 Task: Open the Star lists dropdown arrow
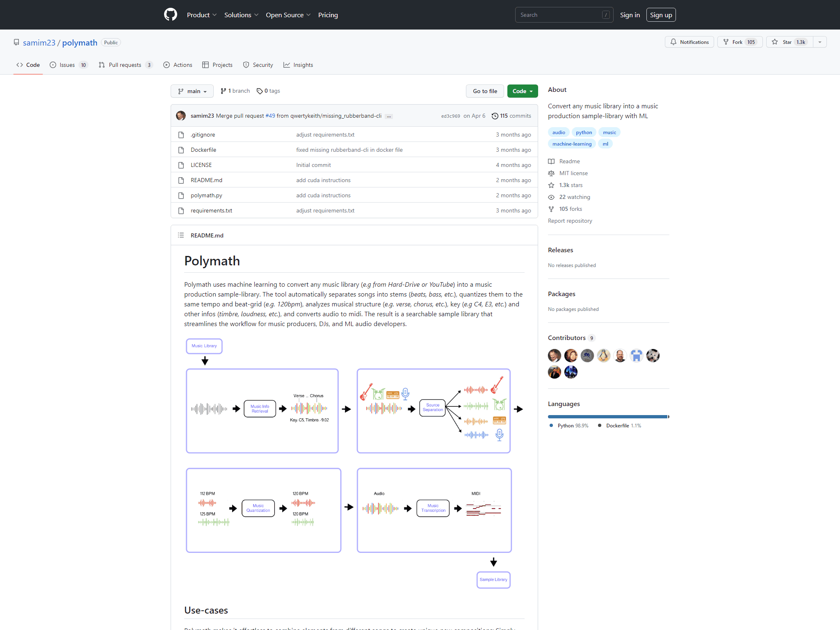click(820, 42)
